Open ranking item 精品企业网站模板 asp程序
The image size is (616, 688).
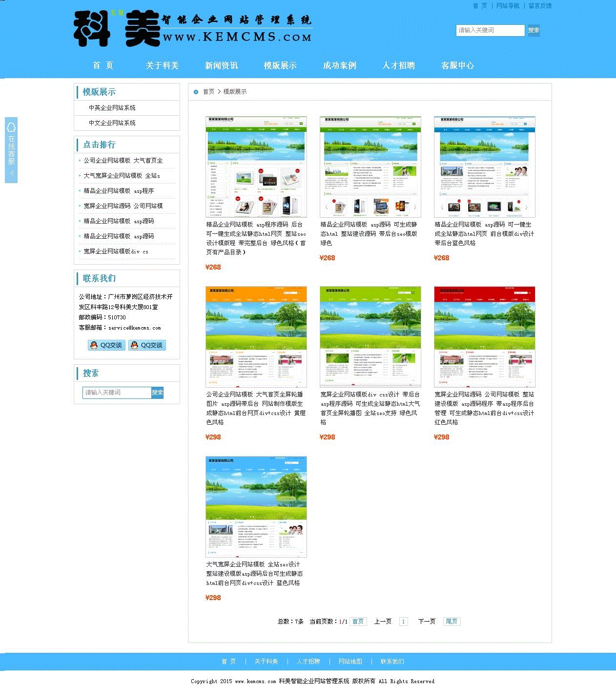click(119, 191)
